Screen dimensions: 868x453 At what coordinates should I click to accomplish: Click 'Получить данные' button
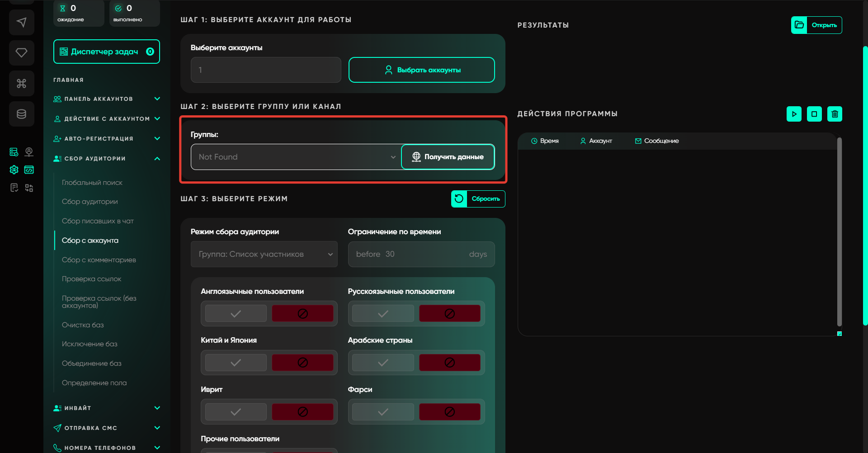pyautogui.click(x=448, y=157)
